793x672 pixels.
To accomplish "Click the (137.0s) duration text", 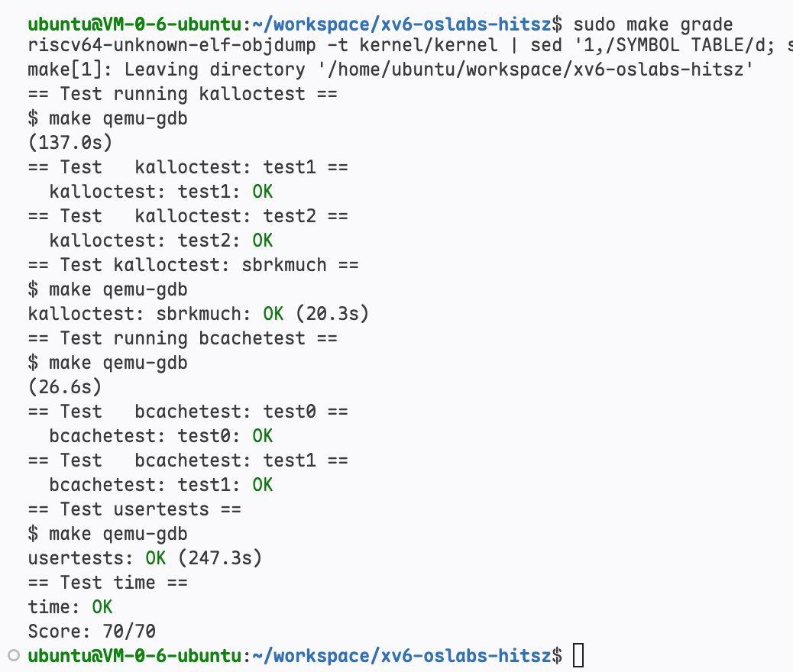I will point(70,143).
